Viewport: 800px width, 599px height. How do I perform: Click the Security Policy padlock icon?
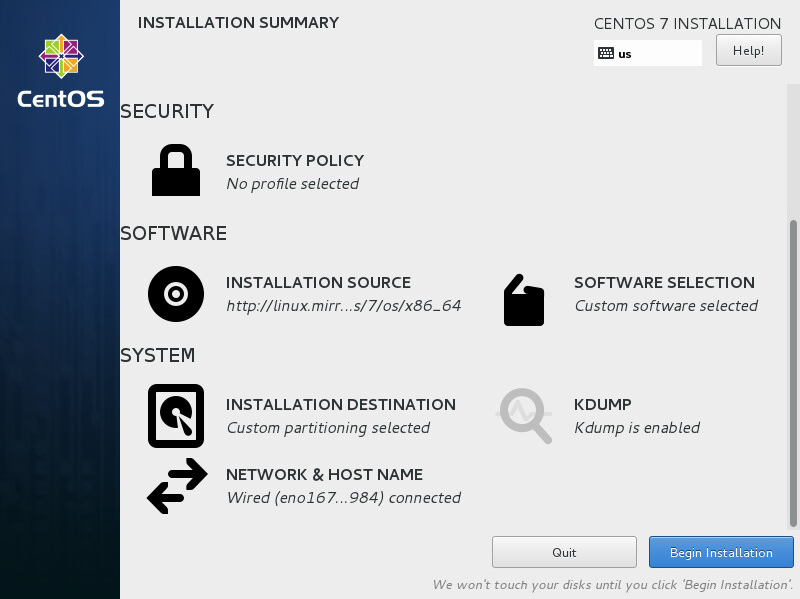coord(176,170)
